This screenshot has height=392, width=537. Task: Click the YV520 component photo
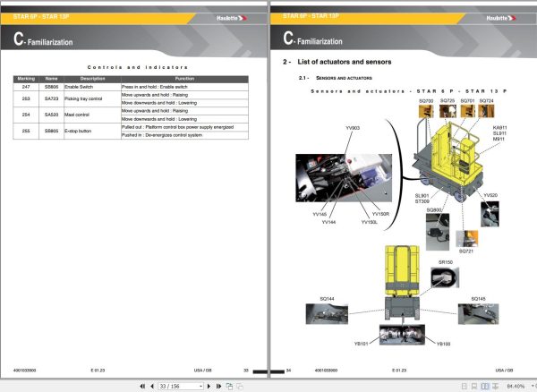tap(490, 214)
